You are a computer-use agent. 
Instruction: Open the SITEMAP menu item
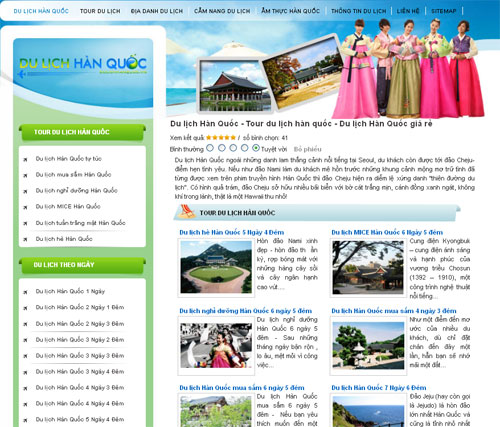point(444,11)
